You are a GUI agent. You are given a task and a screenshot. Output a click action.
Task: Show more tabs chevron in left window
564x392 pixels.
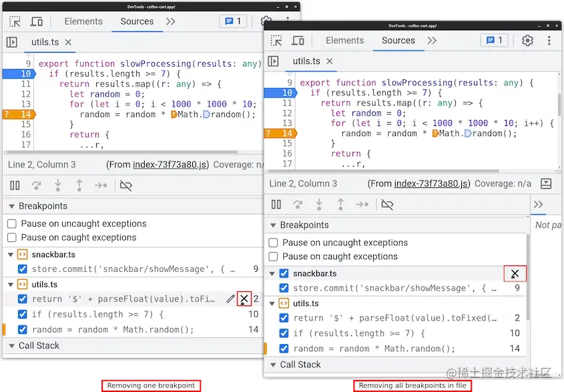tap(170, 21)
